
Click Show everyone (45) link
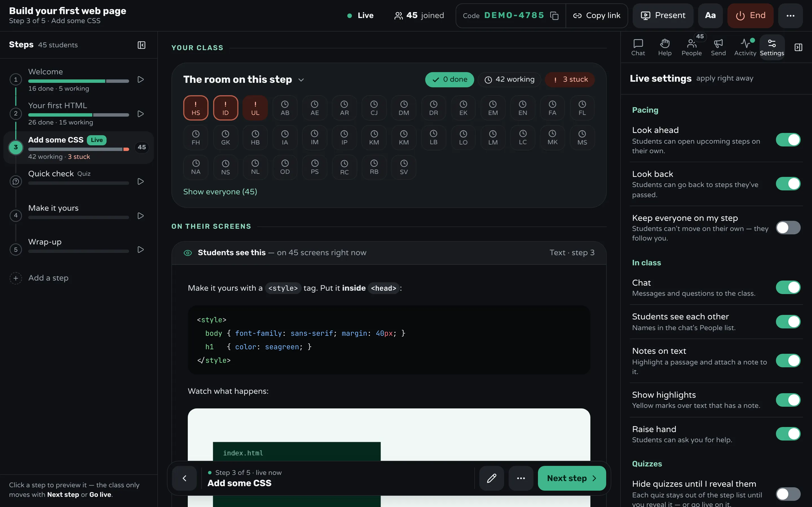220,192
